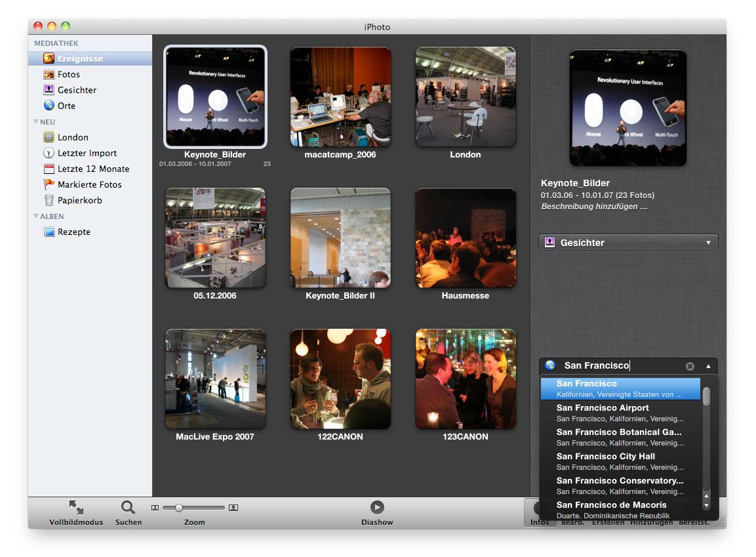
Task: Click Beschreibung hinzufügen link
Action: (594, 207)
